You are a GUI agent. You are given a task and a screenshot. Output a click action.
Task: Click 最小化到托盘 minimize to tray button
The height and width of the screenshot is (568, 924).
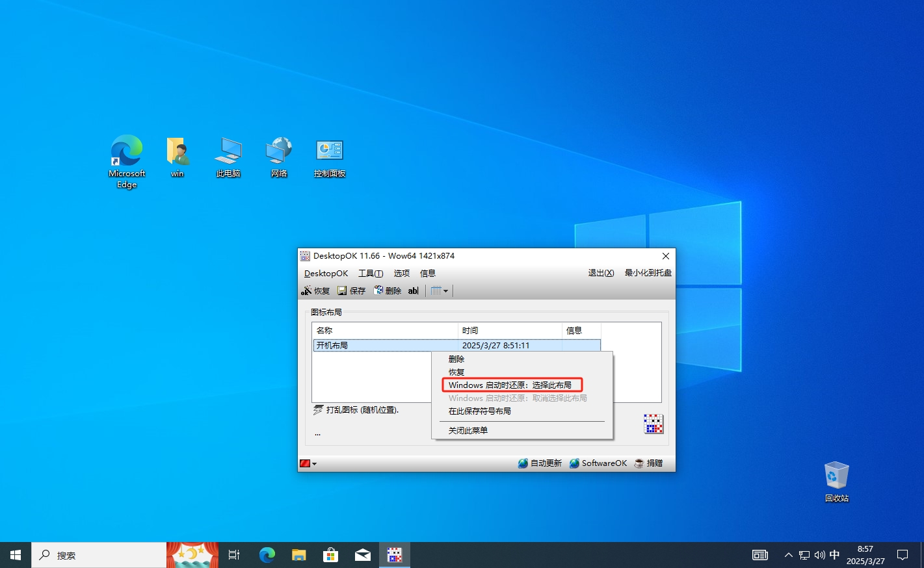point(648,273)
